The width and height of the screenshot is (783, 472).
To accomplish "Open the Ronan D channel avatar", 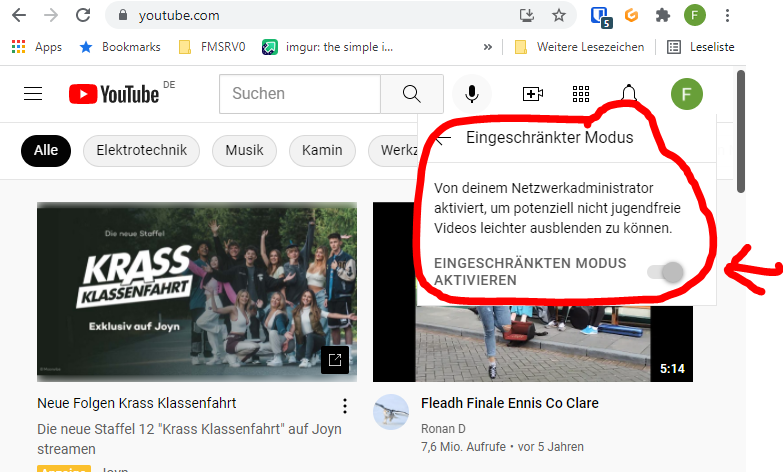I will 391,412.
